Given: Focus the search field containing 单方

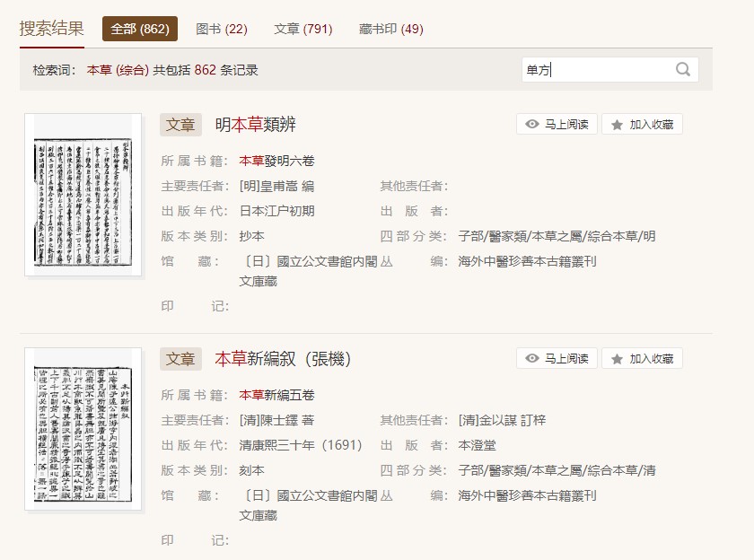Looking at the screenshot, I should pyautogui.click(x=597, y=70).
